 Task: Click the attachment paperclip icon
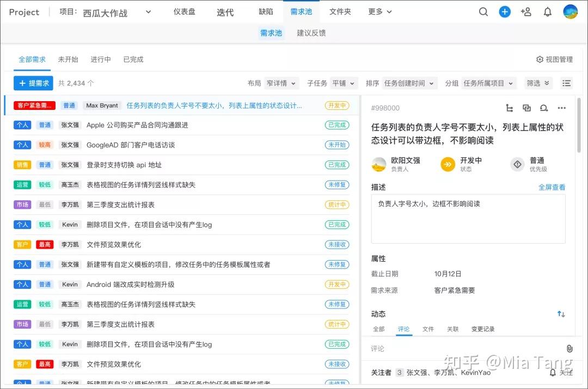[x=569, y=348]
